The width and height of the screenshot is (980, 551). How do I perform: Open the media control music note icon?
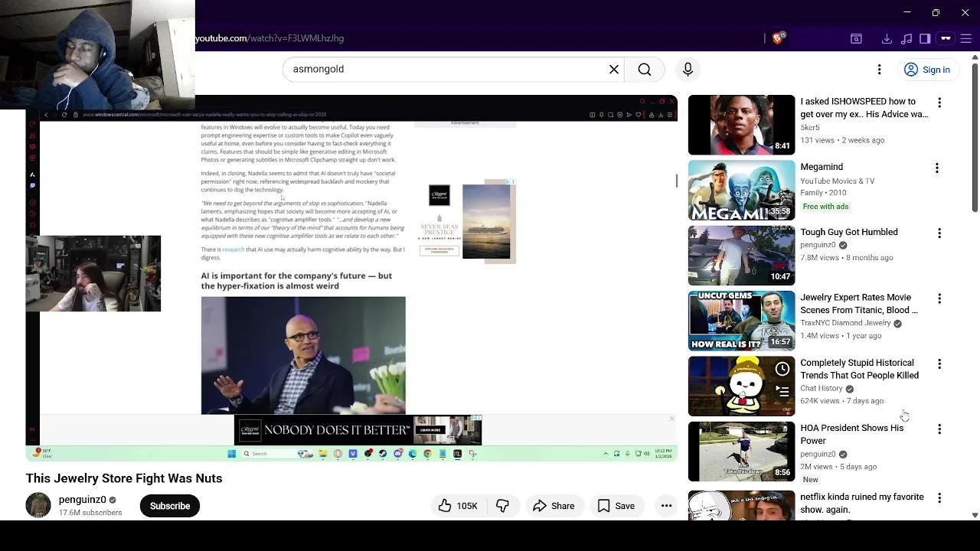coord(906,39)
